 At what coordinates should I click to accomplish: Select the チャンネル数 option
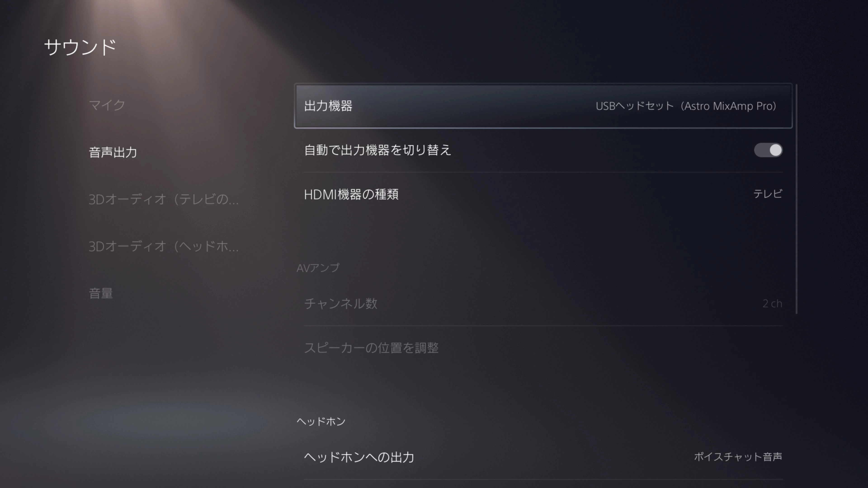(x=543, y=303)
